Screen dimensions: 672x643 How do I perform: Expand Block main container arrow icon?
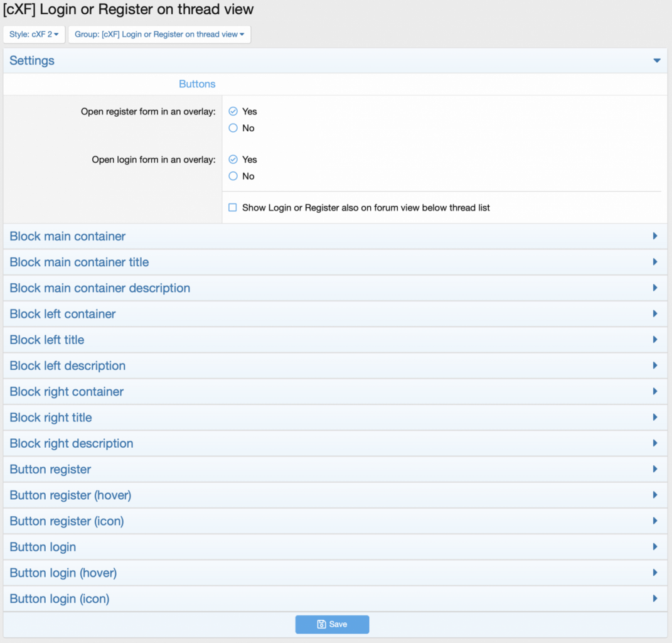(x=655, y=236)
